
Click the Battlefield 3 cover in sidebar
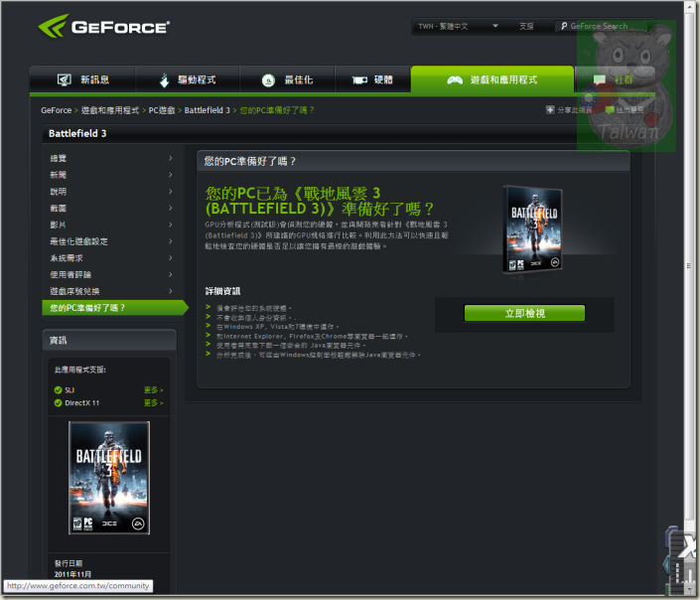[x=109, y=478]
